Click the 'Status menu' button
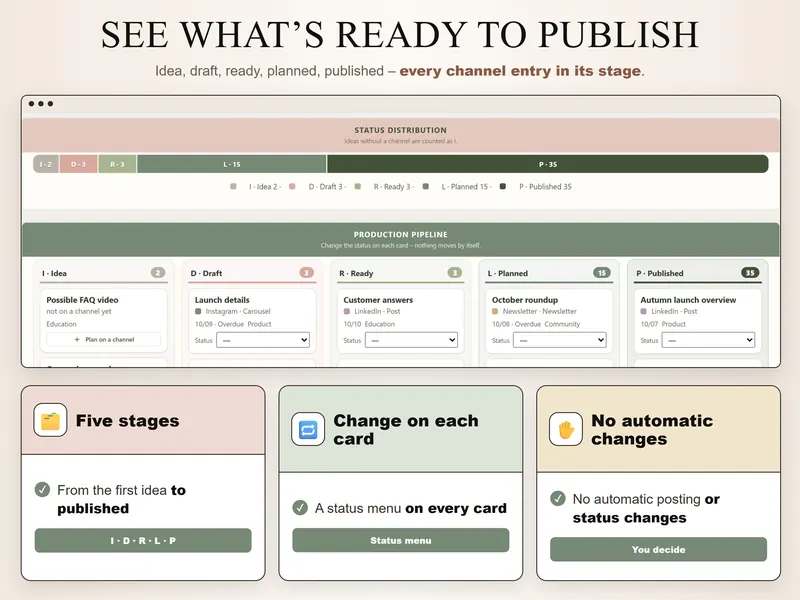The image size is (800, 600). point(401,540)
